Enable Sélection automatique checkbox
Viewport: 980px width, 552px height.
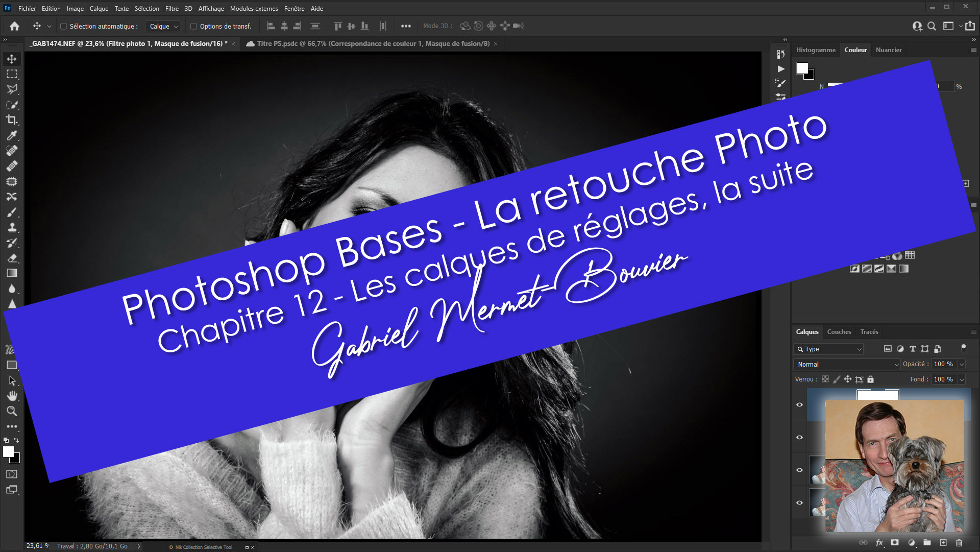coord(64,27)
